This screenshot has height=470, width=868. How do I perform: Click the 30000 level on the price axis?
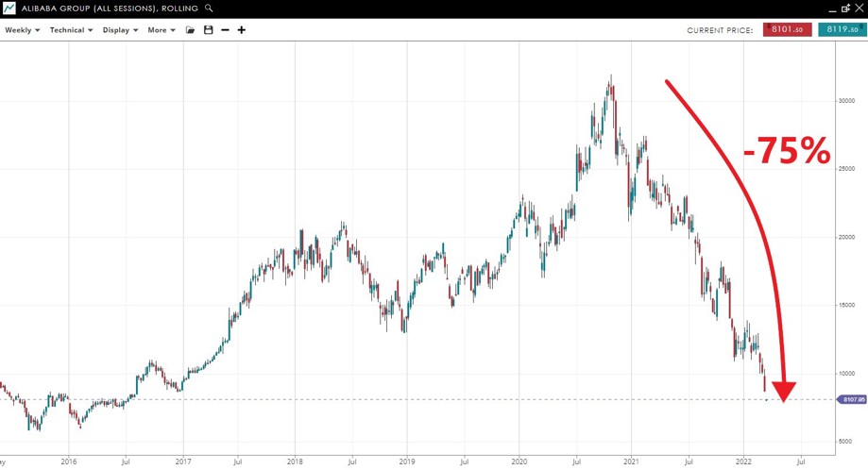click(x=848, y=101)
